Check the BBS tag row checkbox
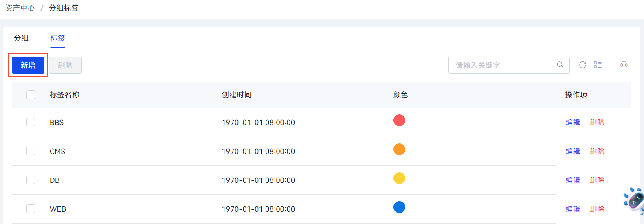Viewport: 644px width, 224px height. (x=31, y=122)
